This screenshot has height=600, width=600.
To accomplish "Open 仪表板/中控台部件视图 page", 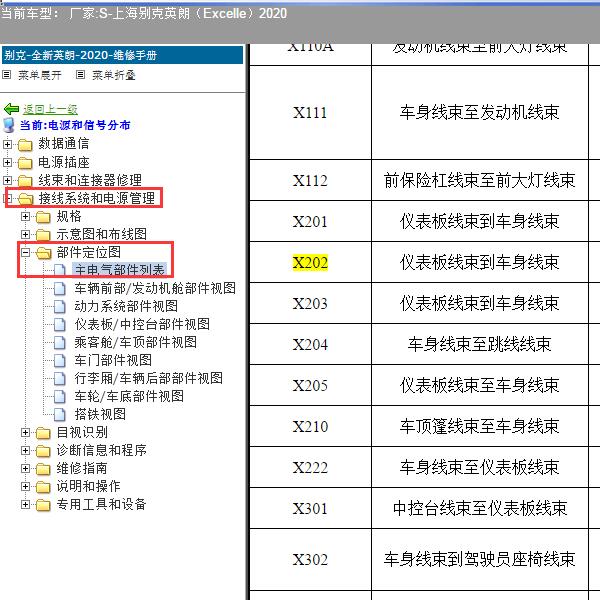I will 142,324.
